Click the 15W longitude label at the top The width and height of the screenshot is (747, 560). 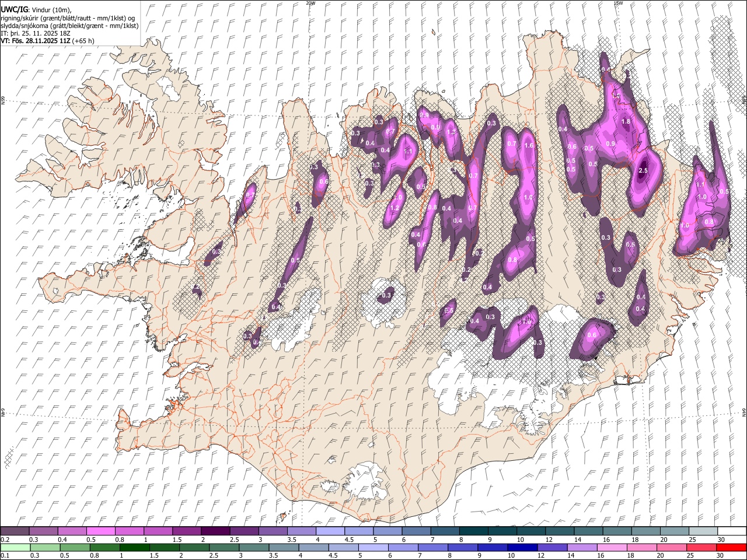pyautogui.click(x=618, y=3)
